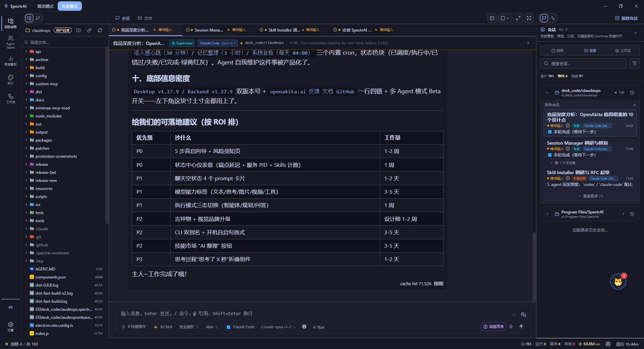Click the info icon in the input toolbar
Image resolution: width=644 pixels, height=349 pixels.
tap(304, 327)
